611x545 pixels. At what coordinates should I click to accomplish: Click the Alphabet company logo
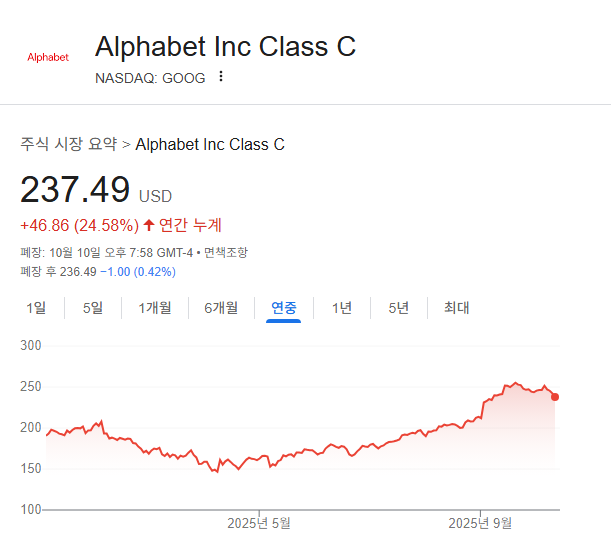point(48,57)
